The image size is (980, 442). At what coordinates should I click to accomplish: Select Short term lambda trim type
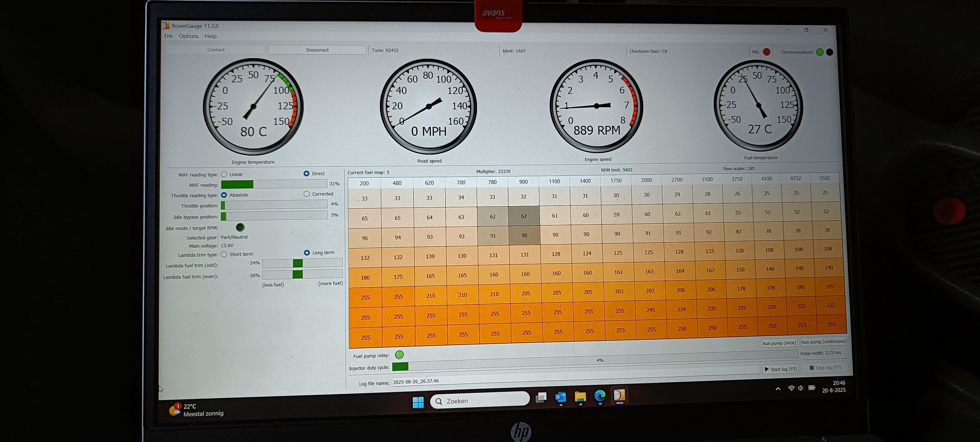click(224, 254)
